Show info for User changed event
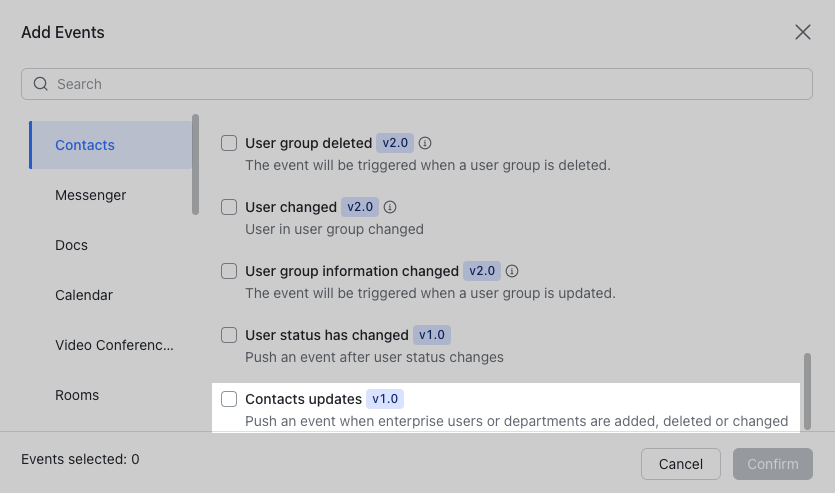Screen dimensions: 835x493 [x=390, y=207]
